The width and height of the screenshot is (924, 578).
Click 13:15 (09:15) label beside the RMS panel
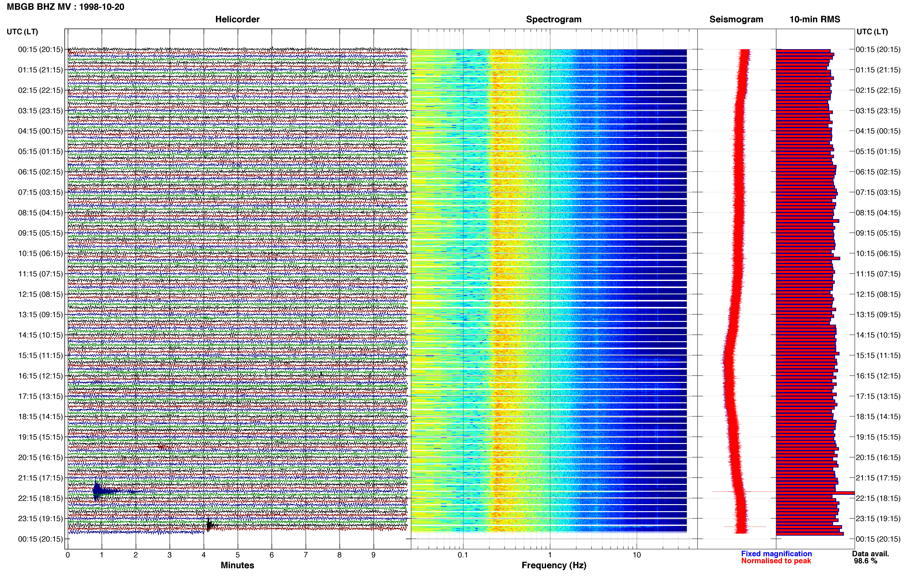pos(878,315)
